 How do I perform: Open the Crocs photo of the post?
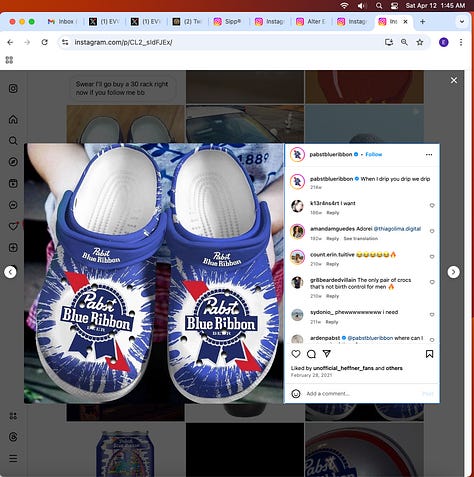pyautogui.click(x=154, y=273)
